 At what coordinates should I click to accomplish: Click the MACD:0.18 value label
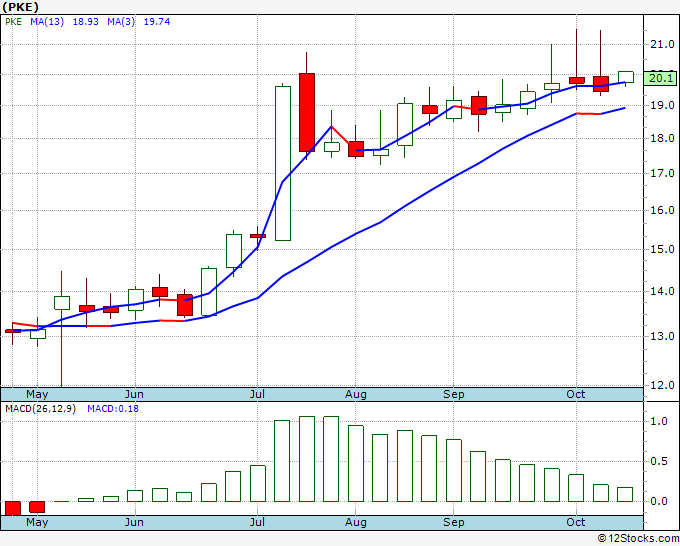click(113, 409)
